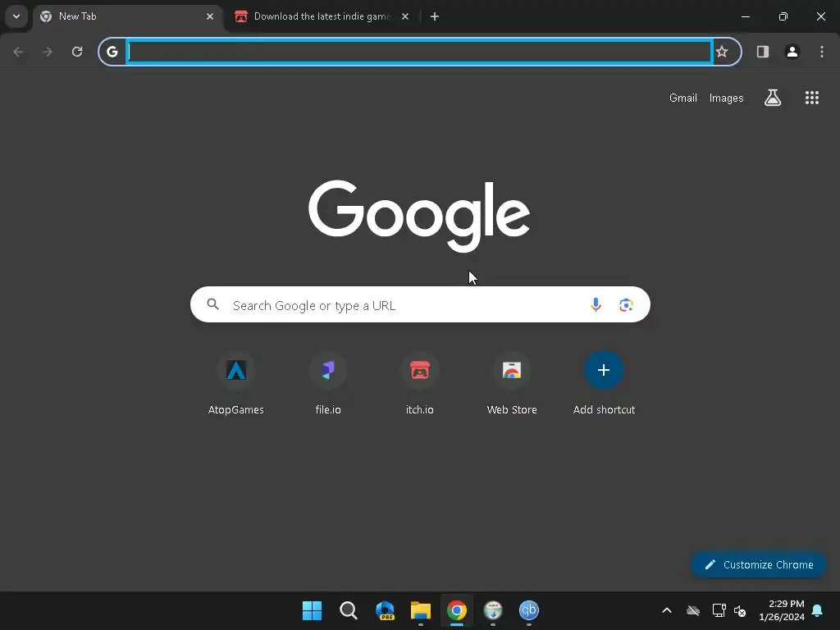Start voice search with microphone
The image size is (840, 630).
coord(596,305)
